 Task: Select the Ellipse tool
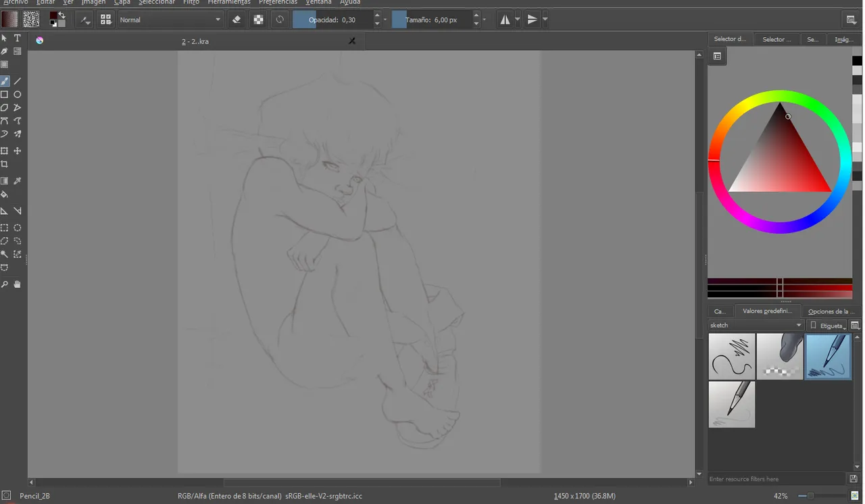(x=18, y=95)
